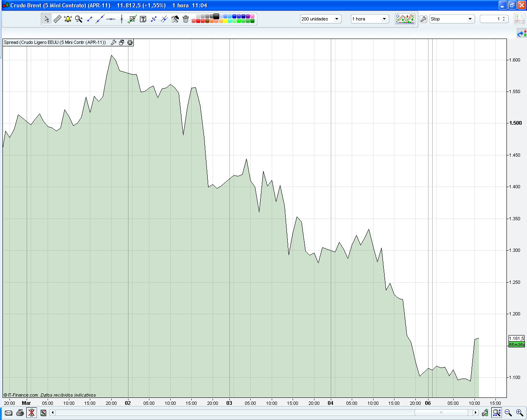
Task: Select the horizontal line tool
Action: pos(111,18)
